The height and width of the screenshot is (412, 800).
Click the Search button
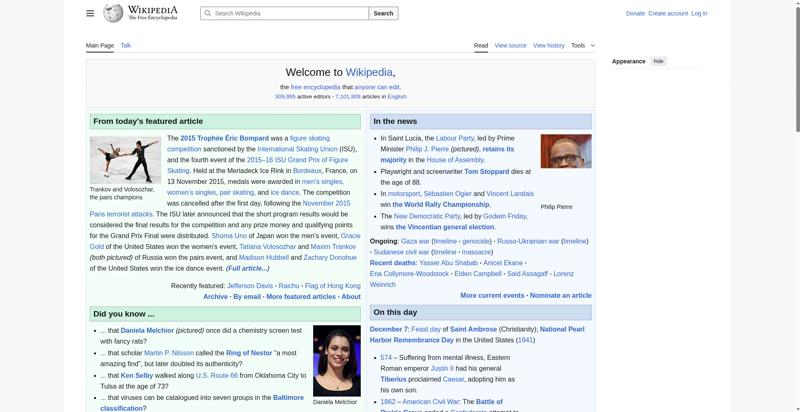point(383,13)
